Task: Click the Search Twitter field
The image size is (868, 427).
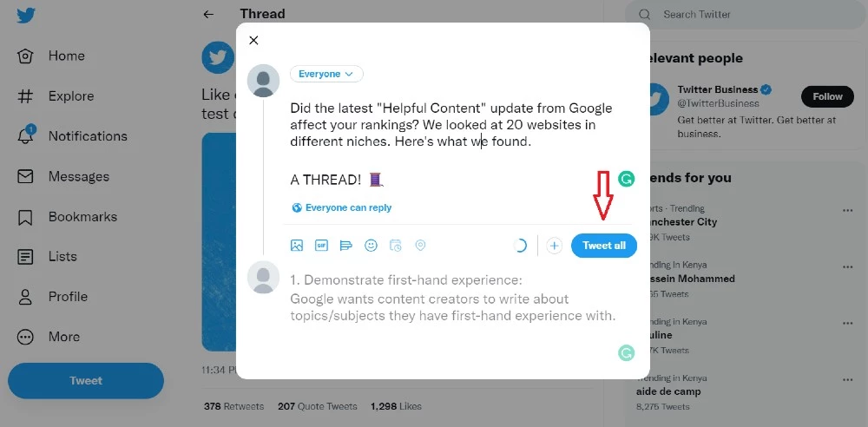Action: 746,15
